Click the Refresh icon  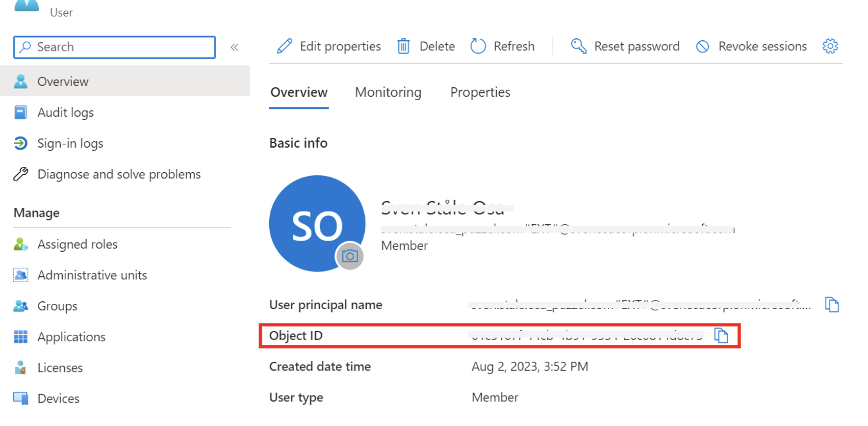[x=478, y=46]
